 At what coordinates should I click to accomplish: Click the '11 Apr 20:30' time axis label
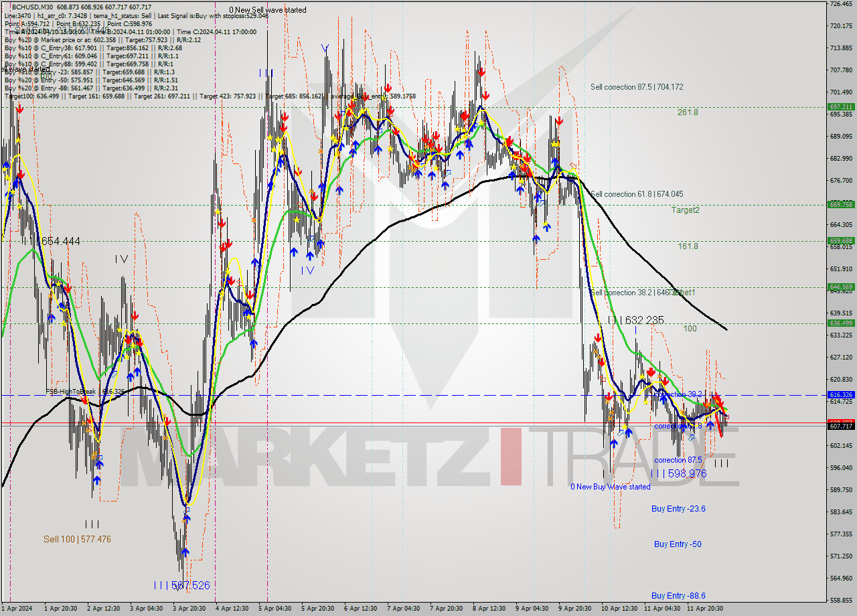pos(704,609)
